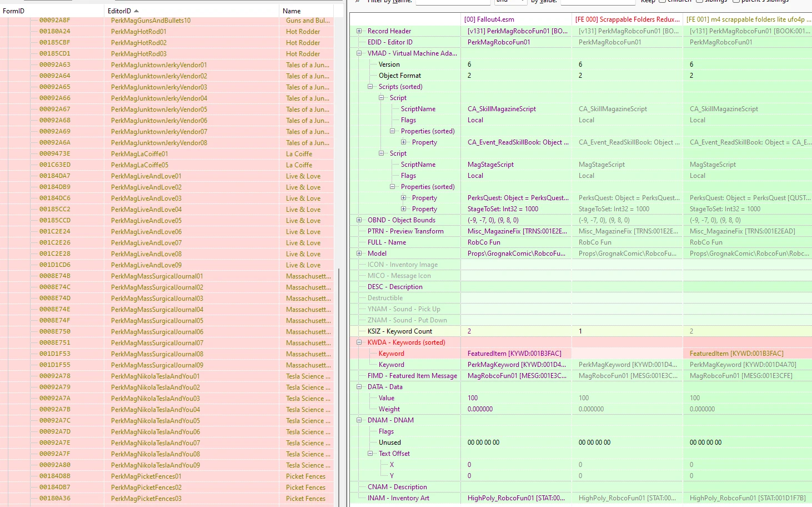
Task: Expand the Property node showing PerksQuest object
Action: (403, 198)
